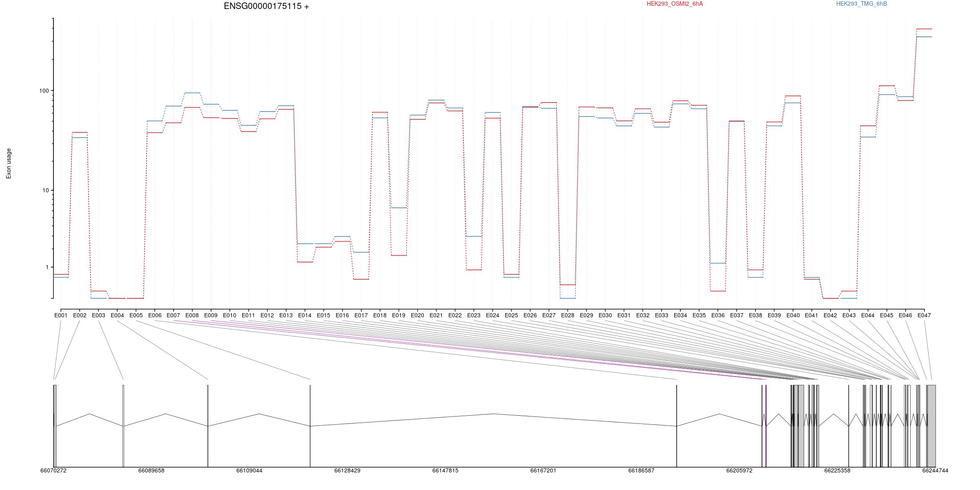Click exon label E038
The image size is (980, 490).
[756, 315]
